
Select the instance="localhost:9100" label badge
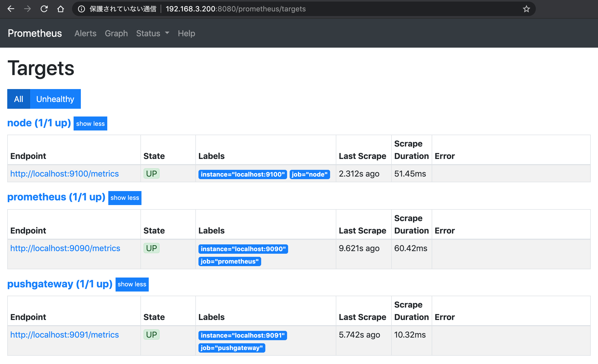[243, 174]
